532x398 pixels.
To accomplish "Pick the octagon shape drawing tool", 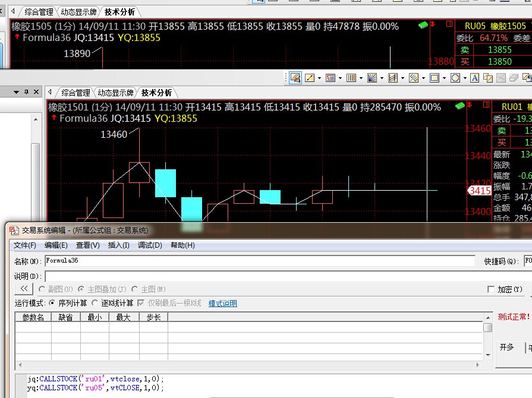I will [455, 78].
